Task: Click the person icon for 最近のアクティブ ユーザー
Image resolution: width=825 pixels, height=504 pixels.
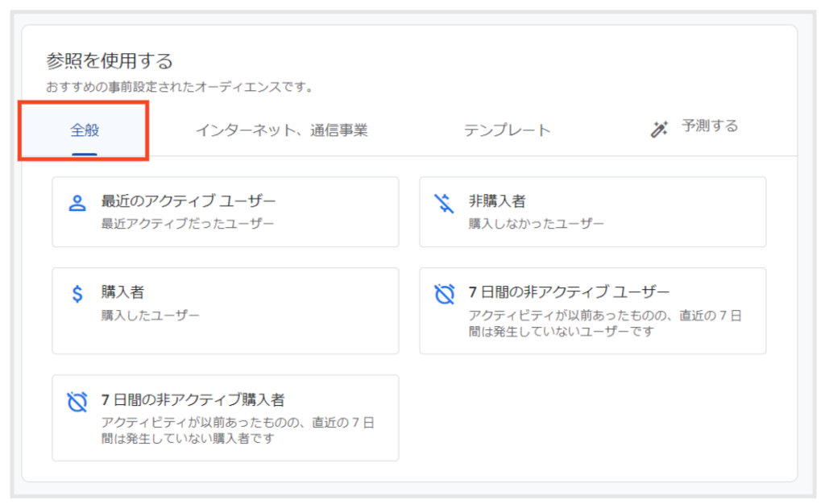Action: pyautogui.click(x=77, y=203)
